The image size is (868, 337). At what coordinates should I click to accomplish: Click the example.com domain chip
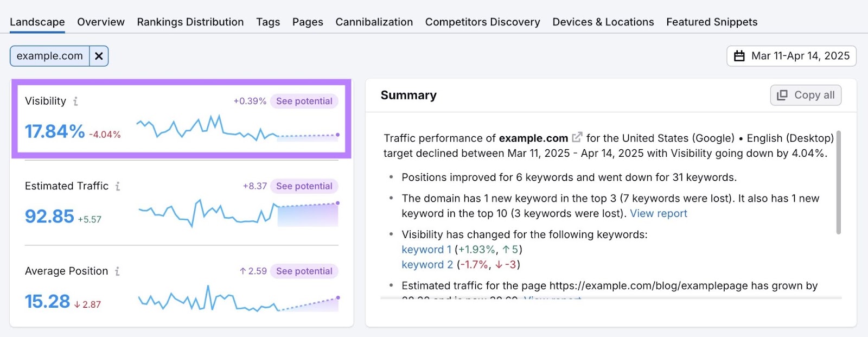[x=50, y=56]
